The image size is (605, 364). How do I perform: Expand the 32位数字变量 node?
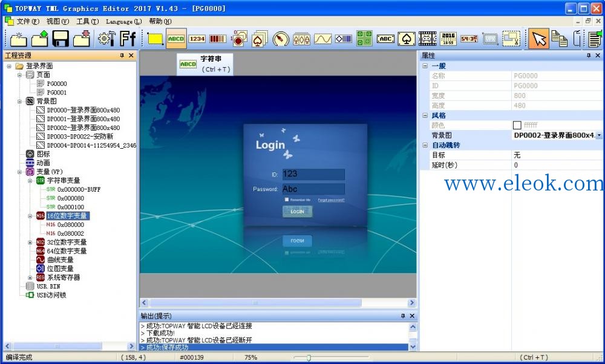(x=30, y=242)
